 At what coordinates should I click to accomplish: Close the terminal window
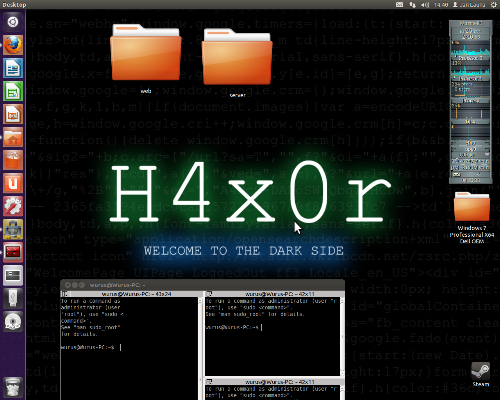[x=68, y=285]
